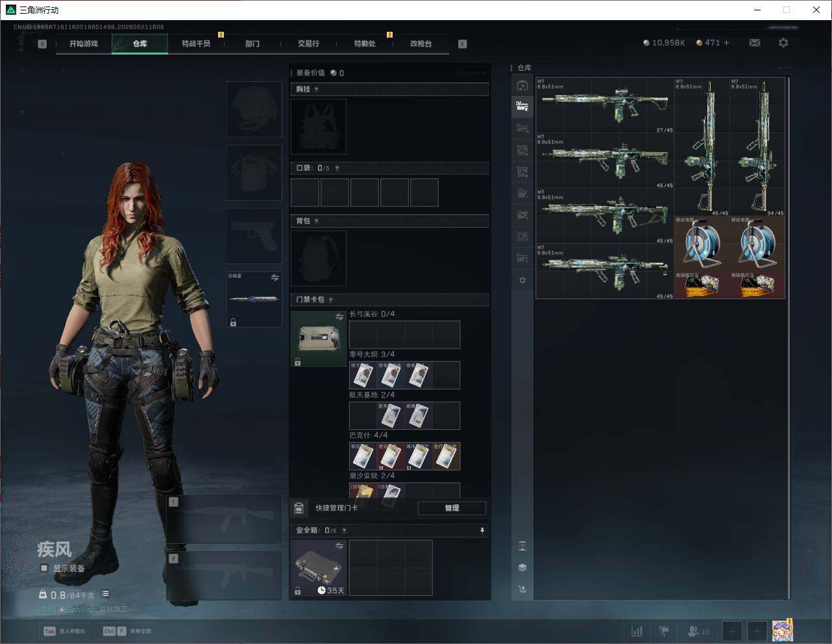Click the empty chest rig slot

pyautogui.click(x=319, y=127)
